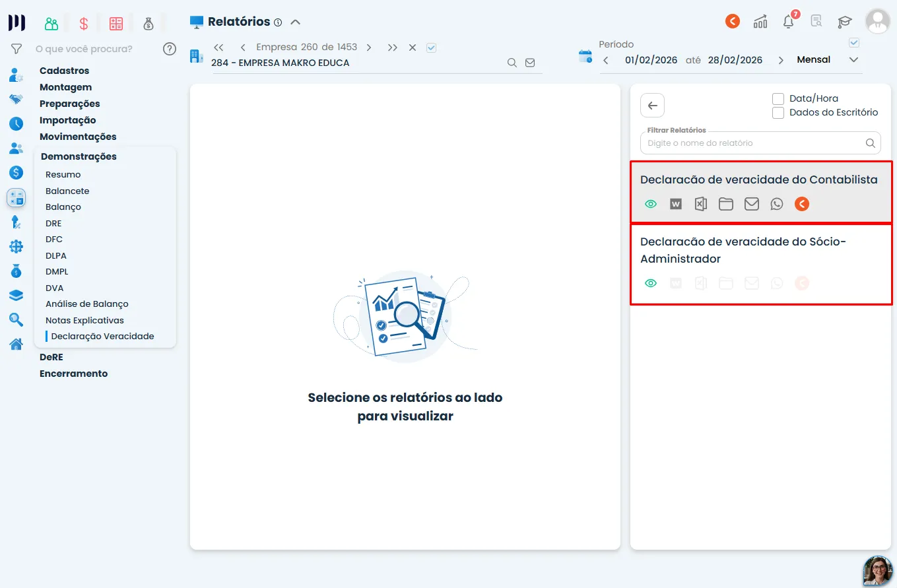Viewport: 897px width, 588px height.
Task: Click the user with gear sidebar icon
Action: coord(17,75)
